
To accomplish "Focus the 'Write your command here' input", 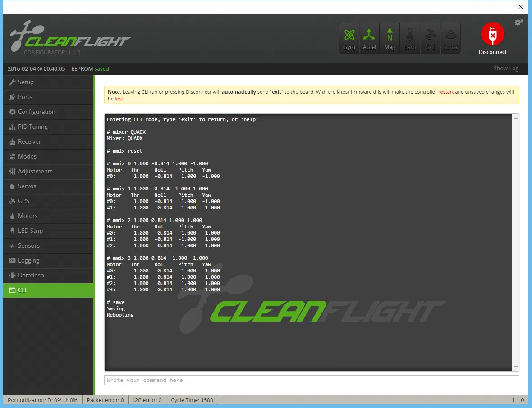I will pos(312,380).
